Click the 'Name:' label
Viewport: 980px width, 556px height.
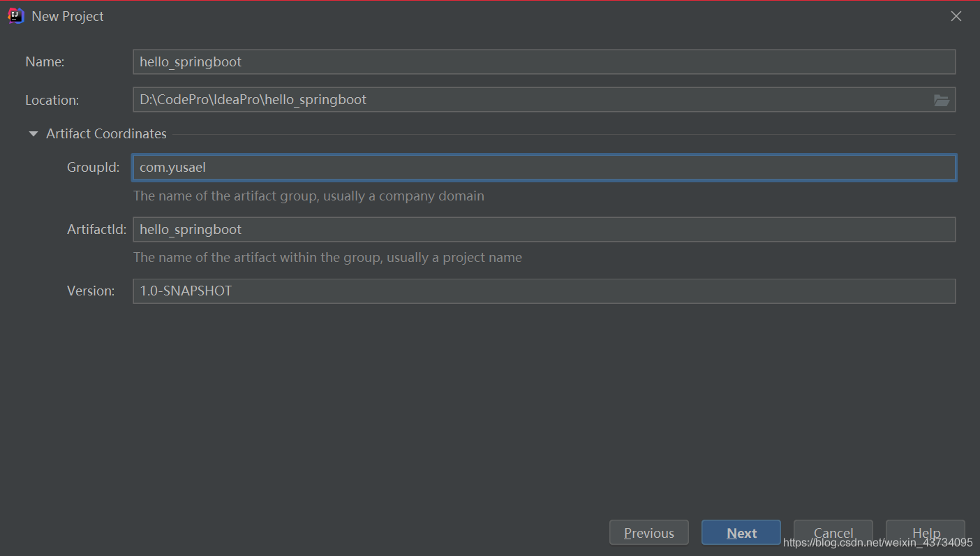coord(45,61)
